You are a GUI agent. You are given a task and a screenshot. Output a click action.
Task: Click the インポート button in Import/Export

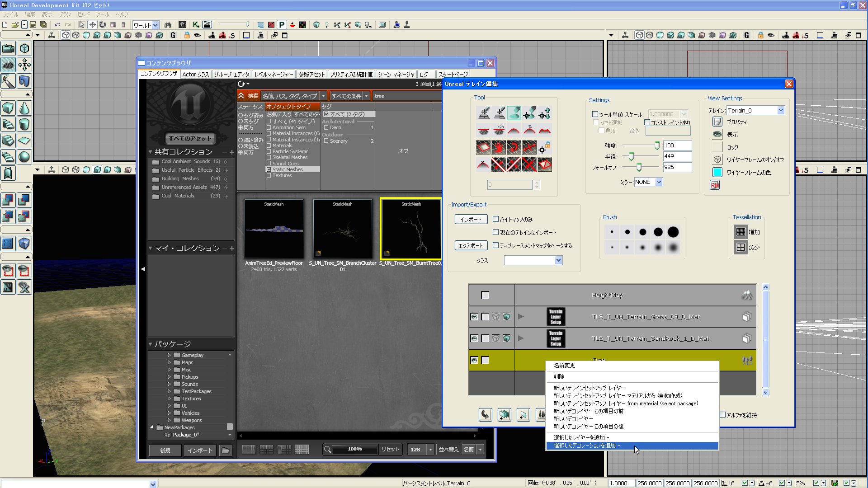click(471, 219)
